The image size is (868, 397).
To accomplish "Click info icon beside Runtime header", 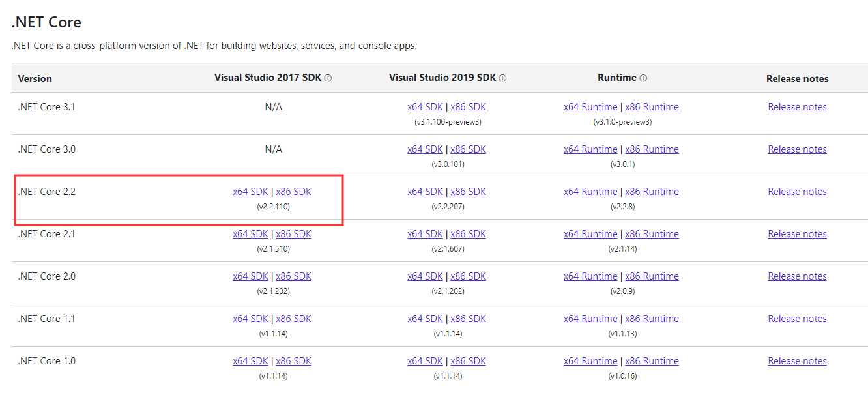I will coord(643,78).
